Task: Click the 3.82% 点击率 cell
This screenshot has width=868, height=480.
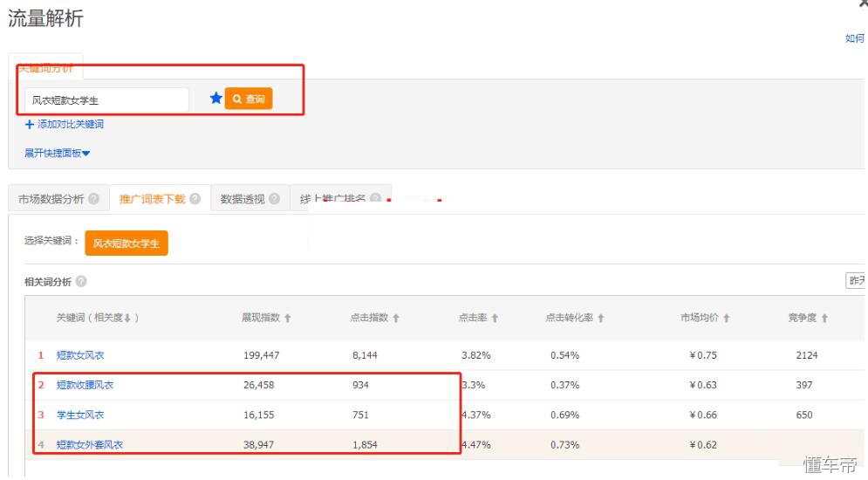Action: pyautogui.click(x=476, y=355)
